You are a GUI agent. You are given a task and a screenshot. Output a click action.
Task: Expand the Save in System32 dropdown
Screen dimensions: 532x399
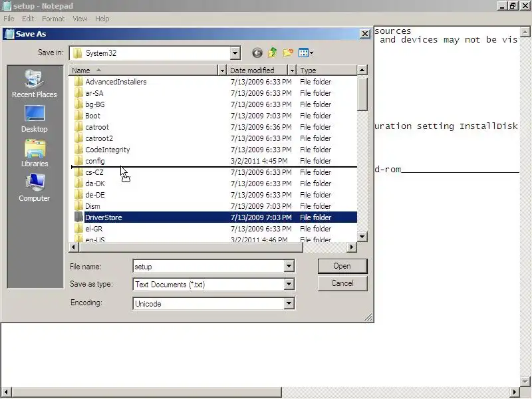coord(235,53)
